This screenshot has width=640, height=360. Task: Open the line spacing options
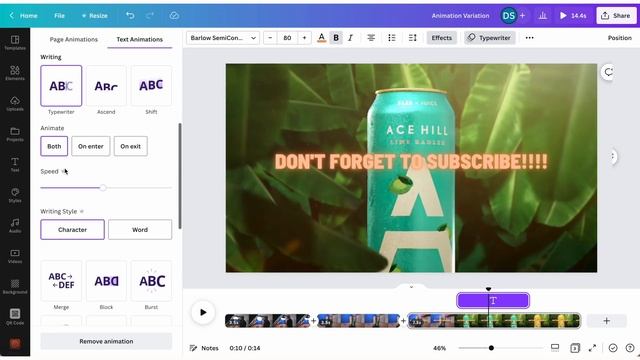point(413,38)
